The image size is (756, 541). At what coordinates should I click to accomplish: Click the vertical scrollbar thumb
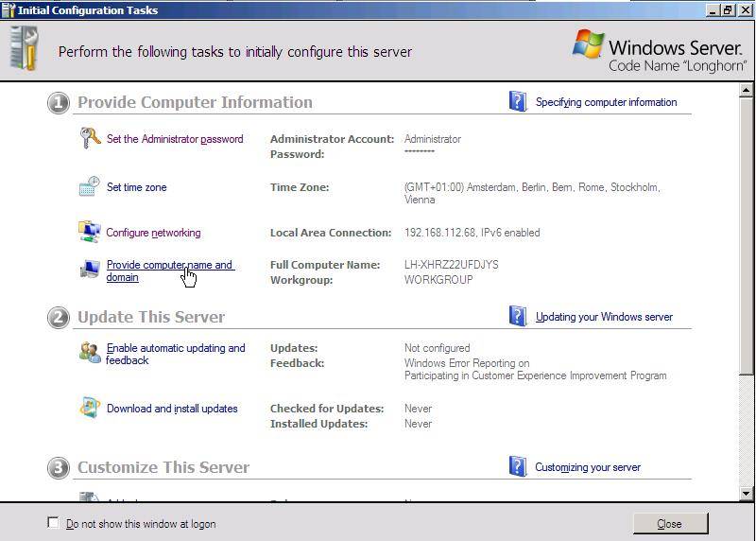pyautogui.click(x=746, y=236)
